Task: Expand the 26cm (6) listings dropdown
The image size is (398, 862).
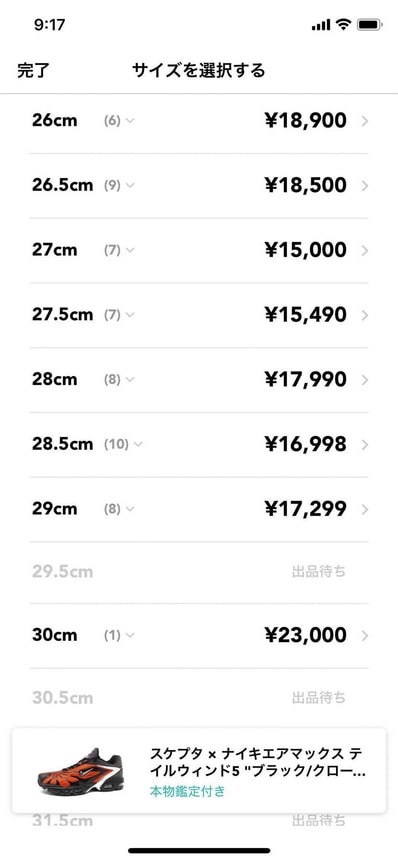Action: [119, 121]
